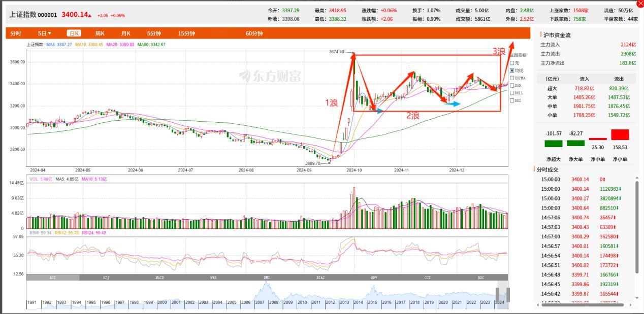Click the 2689.70 low price label
The image size is (644, 314).
tap(312, 163)
